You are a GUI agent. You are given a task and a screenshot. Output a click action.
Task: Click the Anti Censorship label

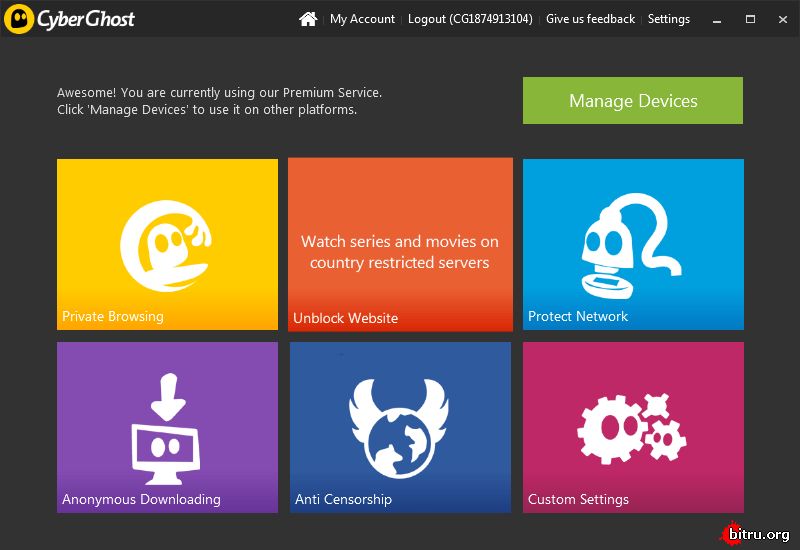pyautogui.click(x=343, y=499)
